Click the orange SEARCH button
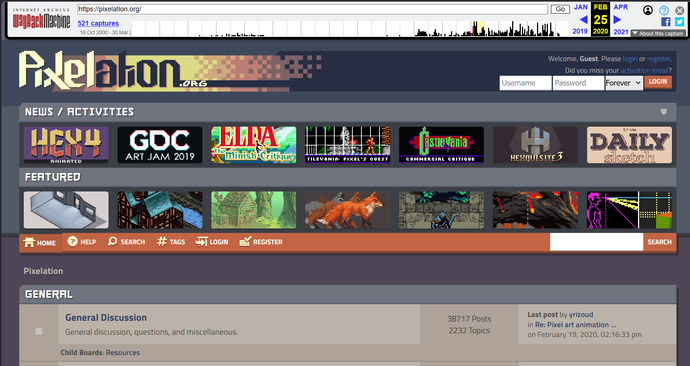The width and height of the screenshot is (690, 366). 659,242
